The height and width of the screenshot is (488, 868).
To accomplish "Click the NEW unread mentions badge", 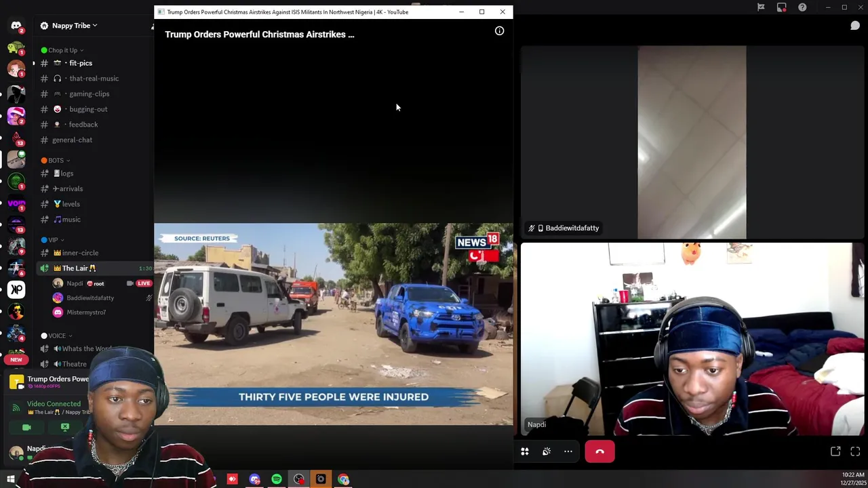I will [16, 359].
